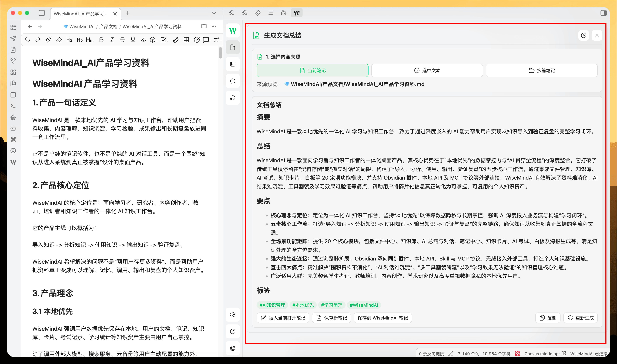
Task: Apply H3 heading format
Action: [80, 40]
